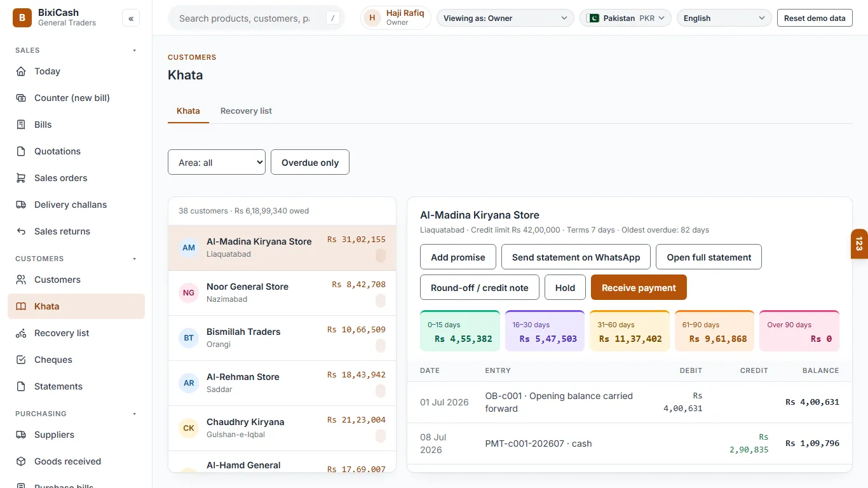Collapse the sidebar with the double-chevron button
Viewport: 868px width, 488px height.
[x=131, y=18]
